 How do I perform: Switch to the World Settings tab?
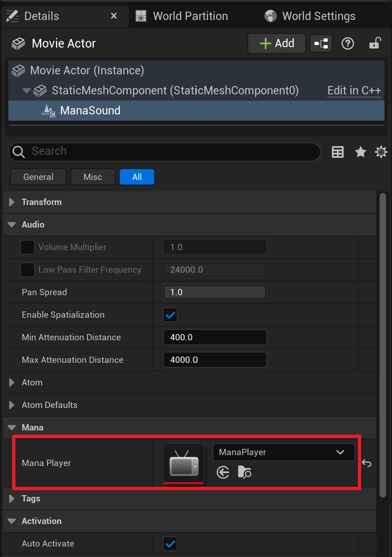pyautogui.click(x=319, y=16)
